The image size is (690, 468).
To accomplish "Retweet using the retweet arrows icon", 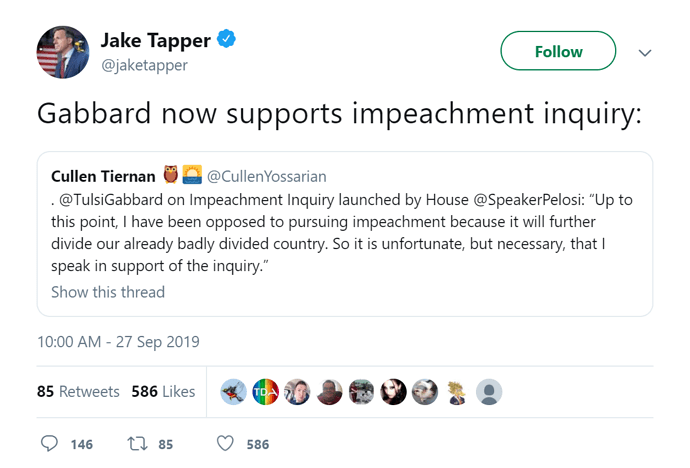I will (135, 444).
